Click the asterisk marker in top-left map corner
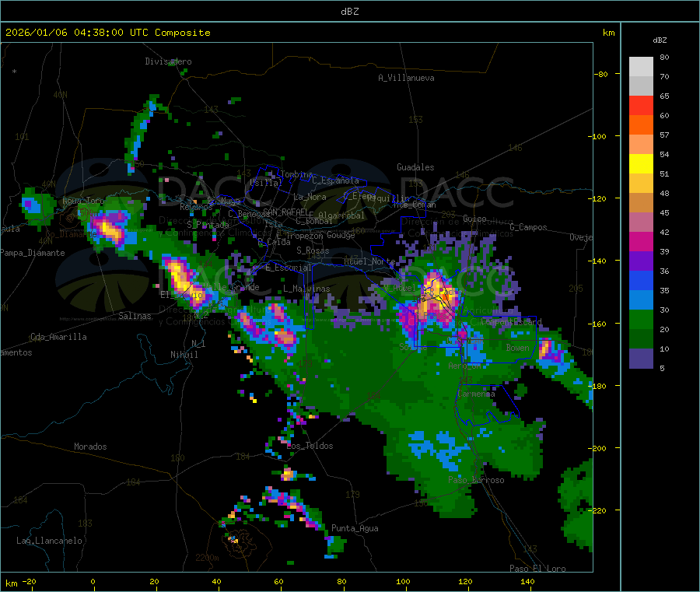This screenshot has width=700, height=592. (15, 72)
